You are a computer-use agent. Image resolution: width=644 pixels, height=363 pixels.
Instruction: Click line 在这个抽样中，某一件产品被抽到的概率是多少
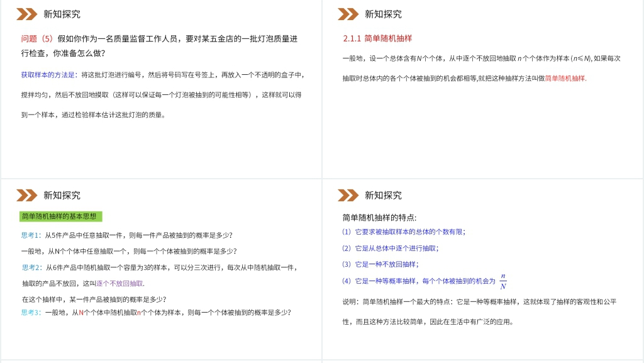[x=94, y=299]
